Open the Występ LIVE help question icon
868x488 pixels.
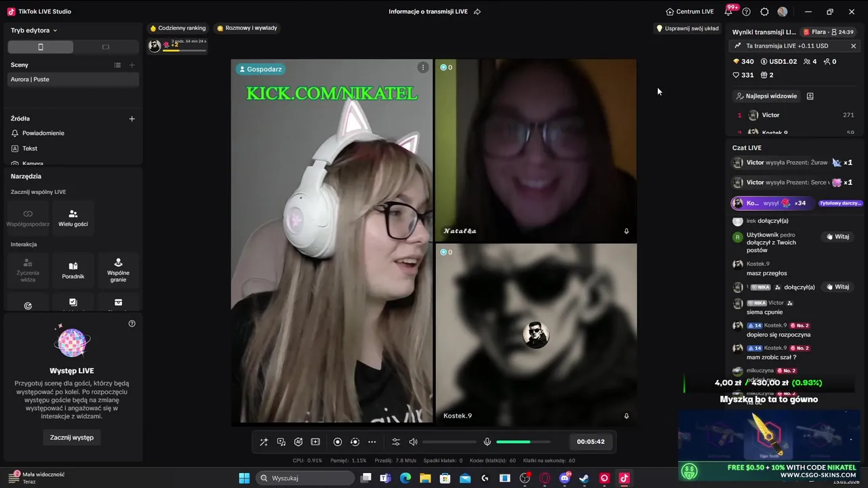tap(132, 323)
